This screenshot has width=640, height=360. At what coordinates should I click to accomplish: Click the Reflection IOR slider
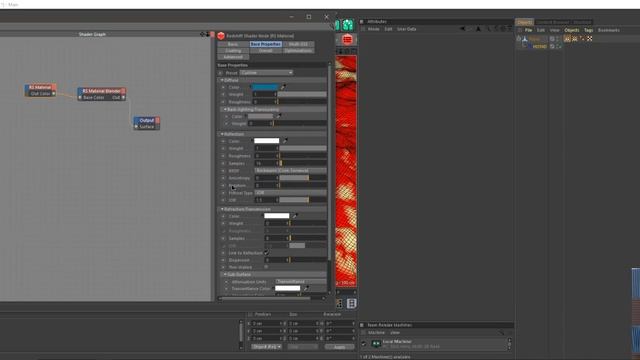click(302, 200)
